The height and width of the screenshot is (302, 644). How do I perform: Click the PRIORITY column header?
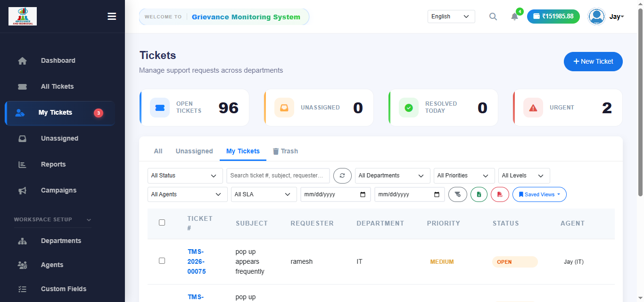(x=443, y=223)
